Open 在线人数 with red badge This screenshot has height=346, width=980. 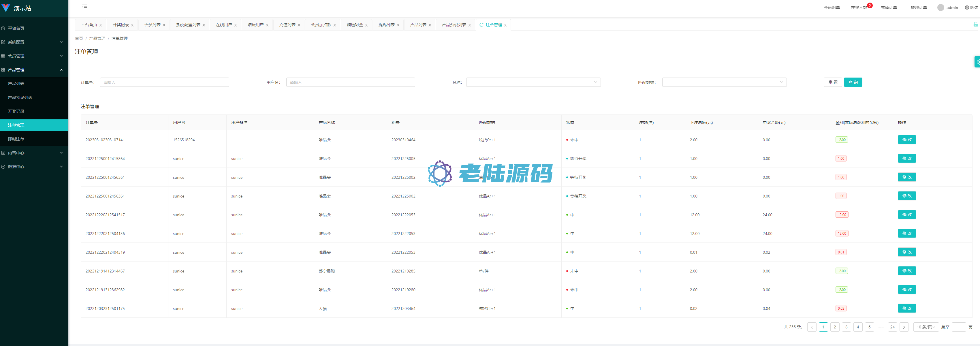click(x=859, y=7)
